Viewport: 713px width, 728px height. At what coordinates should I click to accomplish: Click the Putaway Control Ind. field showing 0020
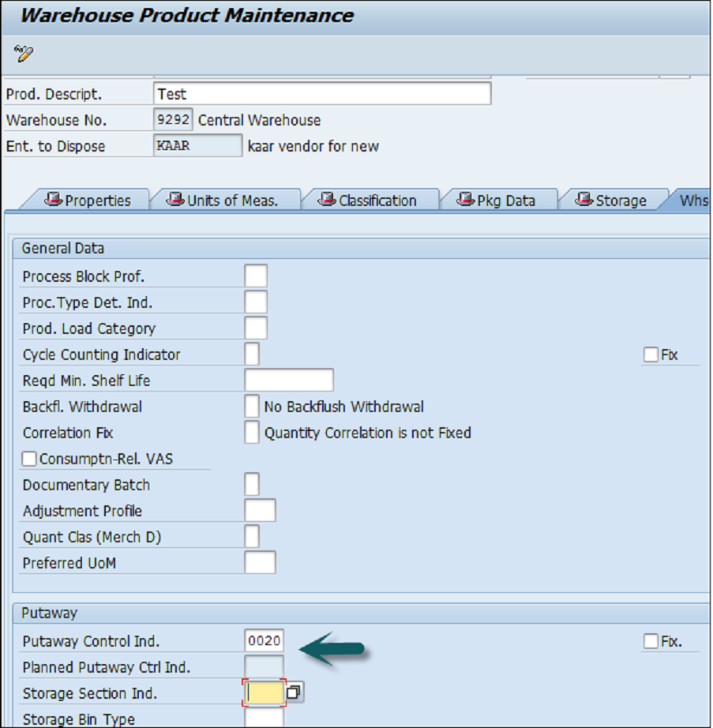click(x=266, y=641)
